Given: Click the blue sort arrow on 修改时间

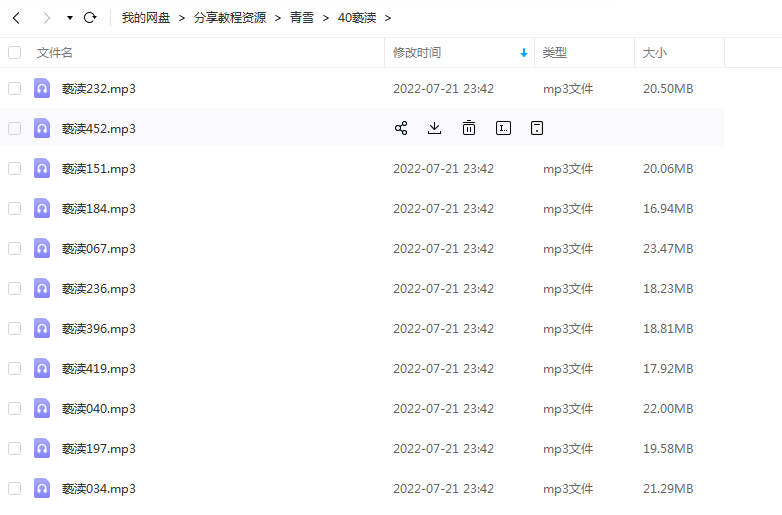Looking at the screenshot, I should click(524, 53).
